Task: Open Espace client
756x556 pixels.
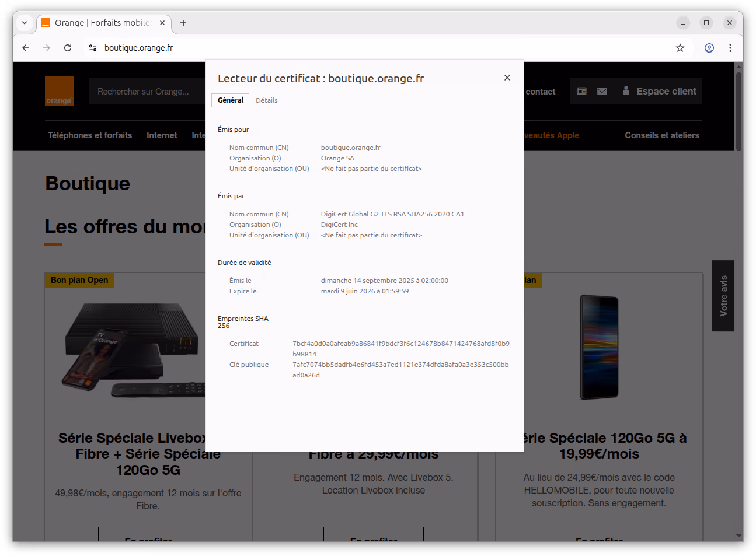Action: [660, 91]
